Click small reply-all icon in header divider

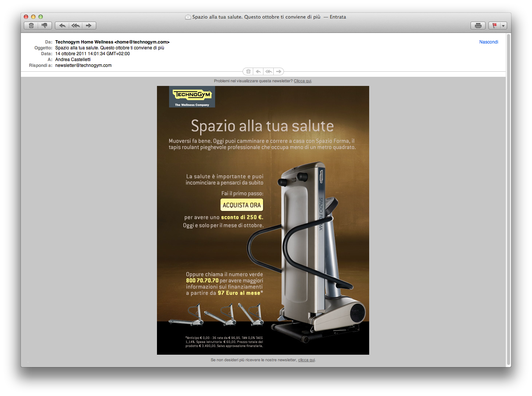click(x=268, y=71)
